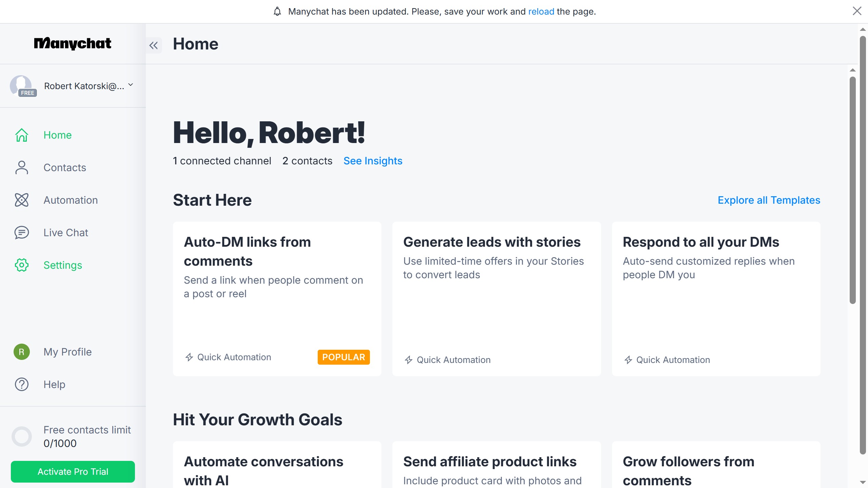Click the 'Start Here' heading
This screenshot has height=488, width=868.
(x=212, y=200)
